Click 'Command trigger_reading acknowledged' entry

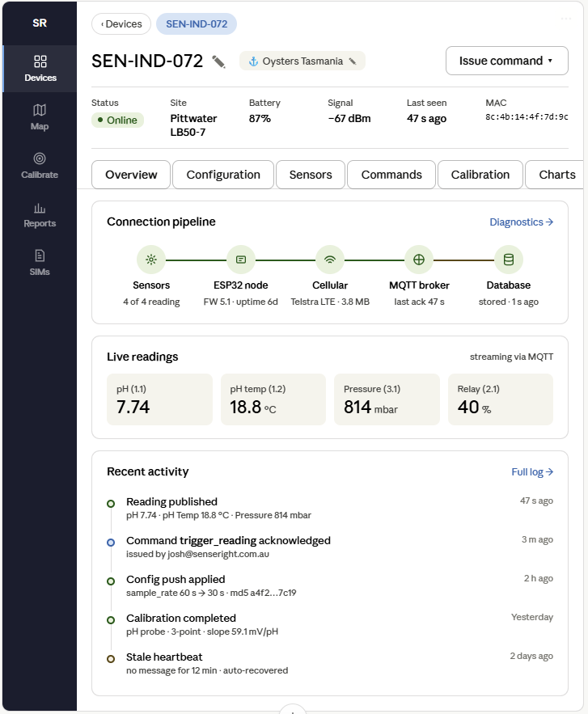[228, 540]
